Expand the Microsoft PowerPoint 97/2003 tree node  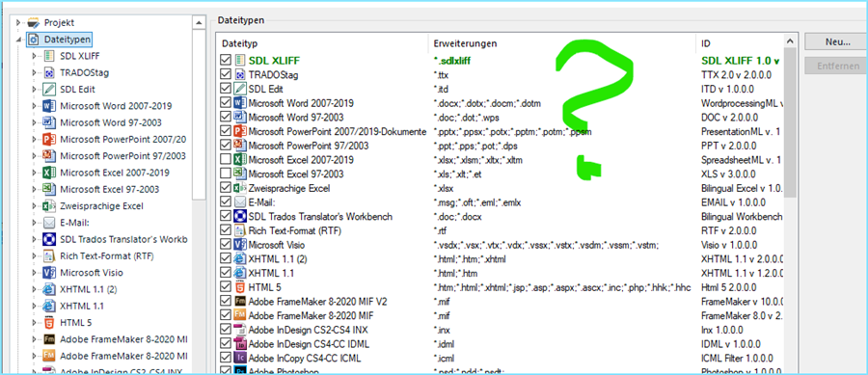[35, 155]
